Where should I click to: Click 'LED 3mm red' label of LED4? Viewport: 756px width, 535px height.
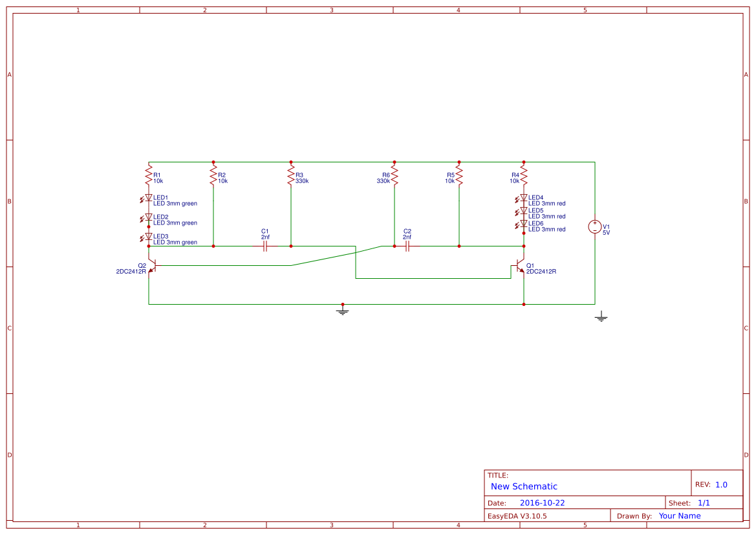pyautogui.click(x=546, y=204)
